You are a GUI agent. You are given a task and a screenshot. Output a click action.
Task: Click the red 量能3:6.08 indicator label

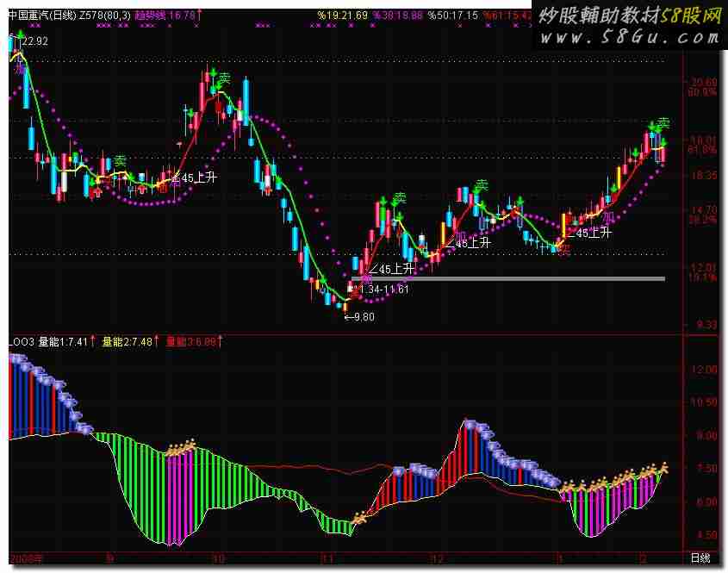pyautogui.click(x=190, y=343)
